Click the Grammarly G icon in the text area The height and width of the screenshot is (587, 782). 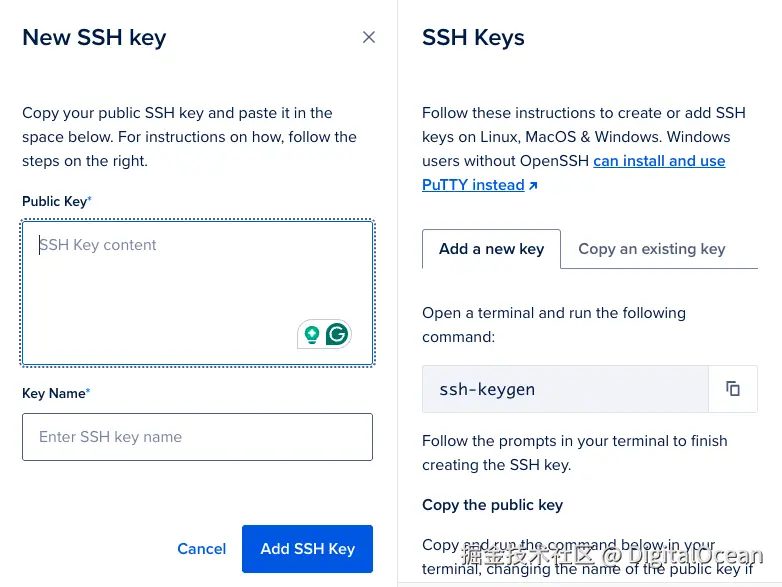(x=338, y=335)
